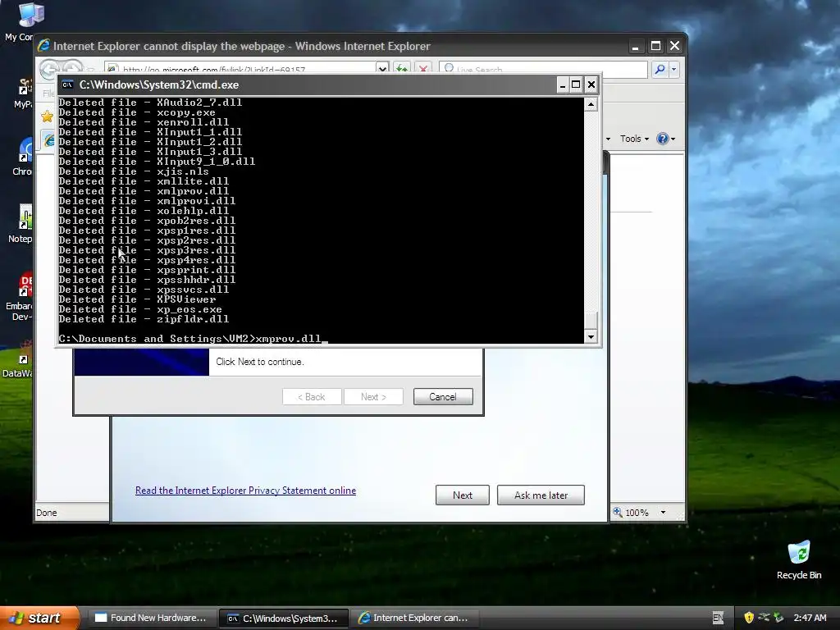Screen dimensions: 840x630
Task: Minimize the Internet Explorer window
Action: tap(636, 46)
